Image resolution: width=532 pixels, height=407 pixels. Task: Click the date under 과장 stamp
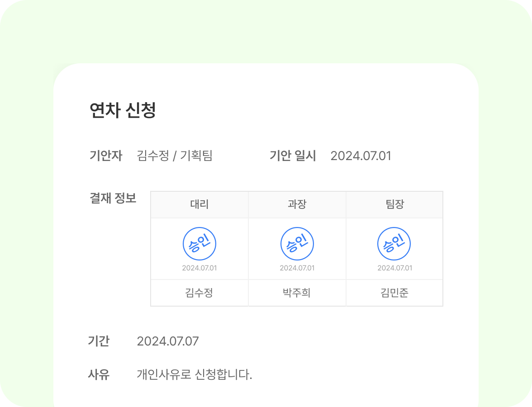[x=297, y=268]
